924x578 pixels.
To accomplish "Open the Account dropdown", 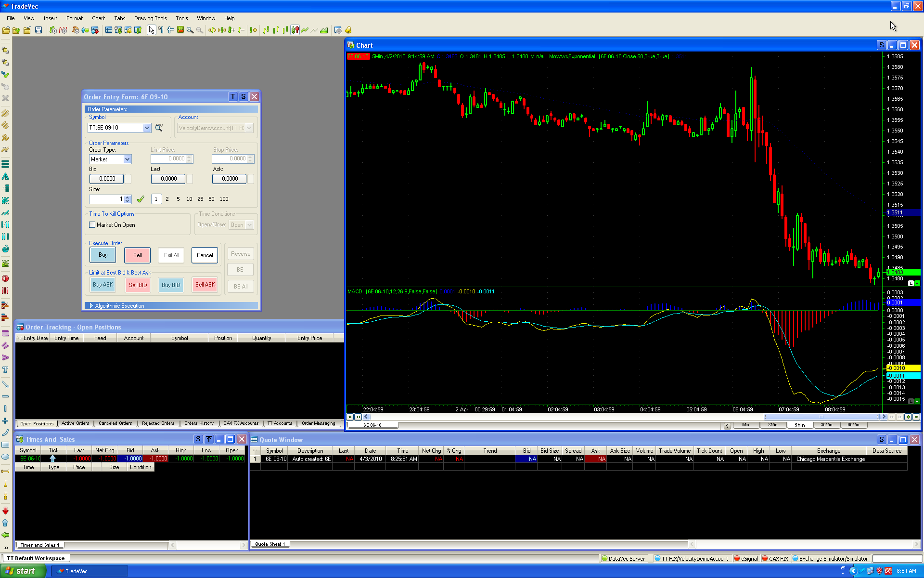I will pyautogui.click(x=249, y=128).
